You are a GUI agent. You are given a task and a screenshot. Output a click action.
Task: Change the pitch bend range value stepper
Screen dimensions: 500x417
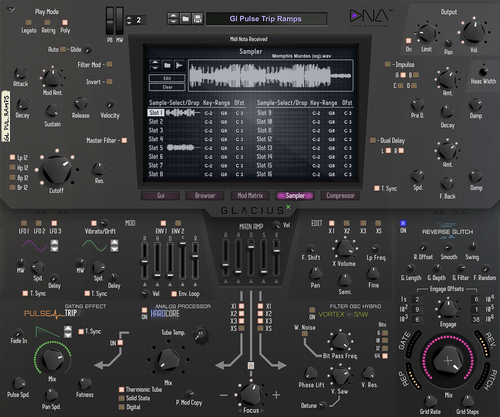pyautogui.click(x=129, y=20)
